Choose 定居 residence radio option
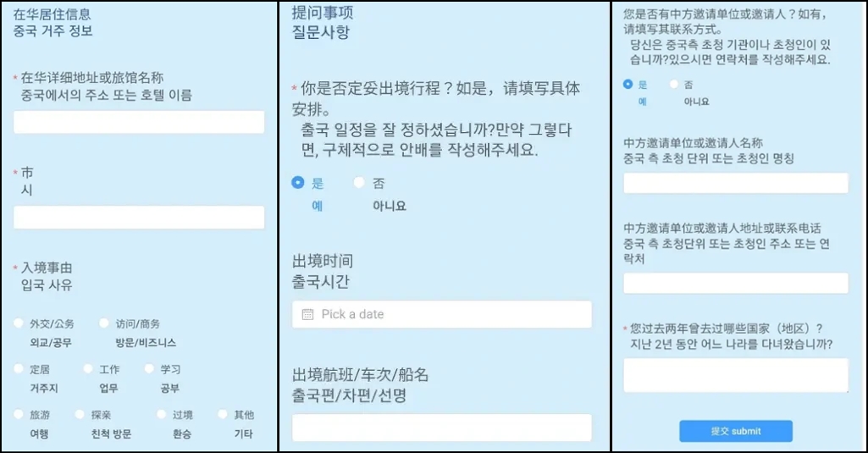 [19, 368]
